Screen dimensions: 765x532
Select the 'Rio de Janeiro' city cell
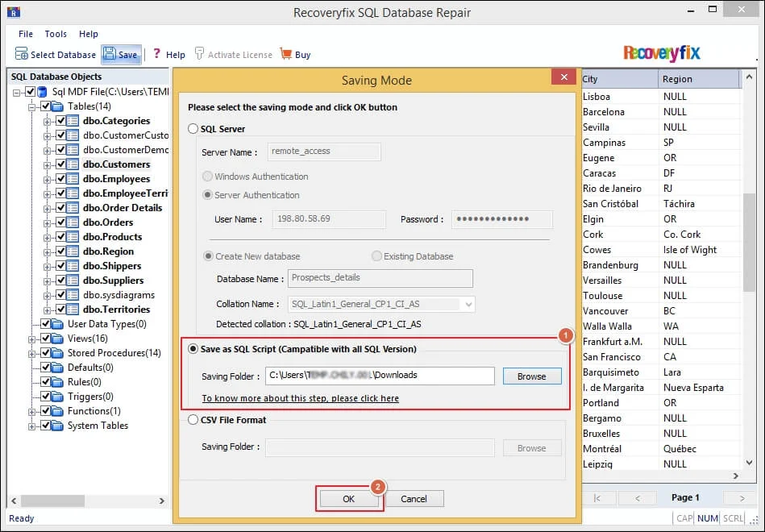click(x=620, y=189)
